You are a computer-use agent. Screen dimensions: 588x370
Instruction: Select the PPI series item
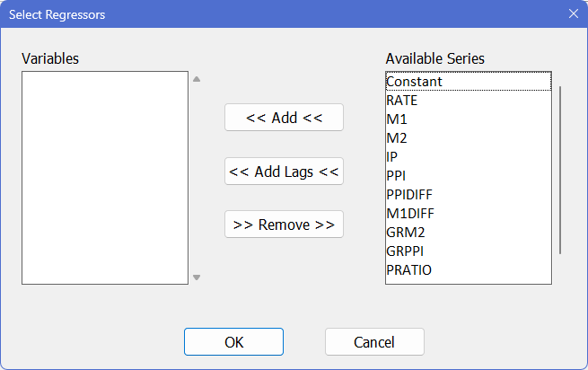point(396,175)
